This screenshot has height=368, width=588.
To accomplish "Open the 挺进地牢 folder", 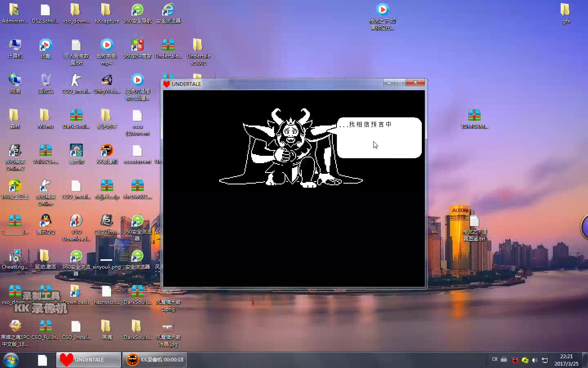I will coord(107,119).
